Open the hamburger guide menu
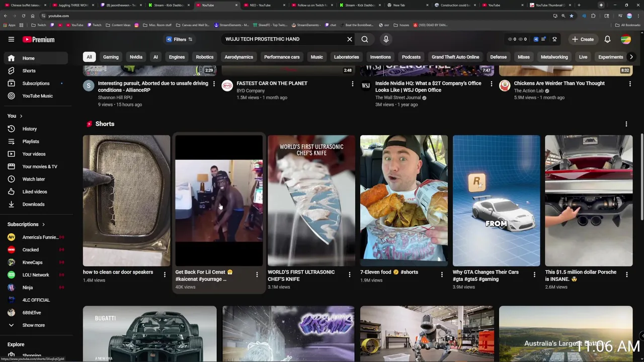This screenshot has width=644, height=362. [x=11, y=39]
